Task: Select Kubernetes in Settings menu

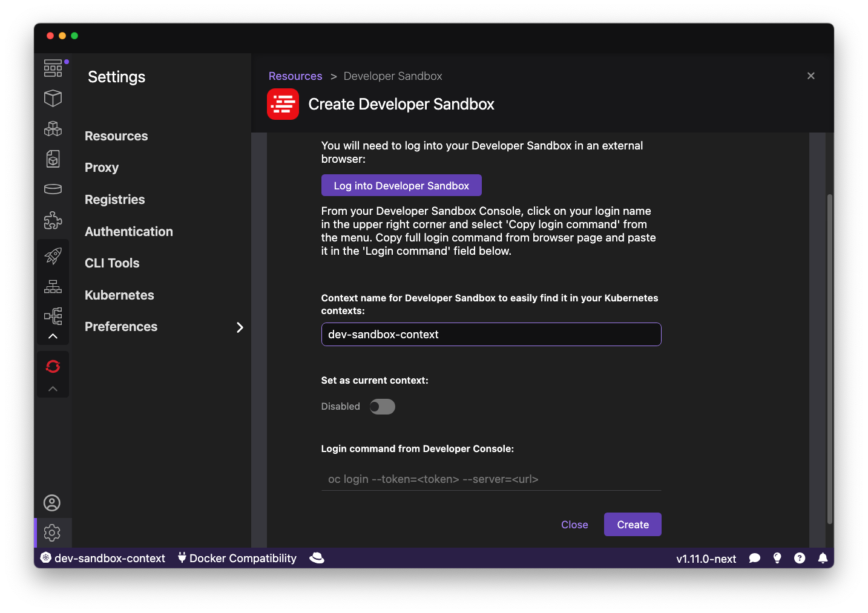Action: (x=119, y=295)
